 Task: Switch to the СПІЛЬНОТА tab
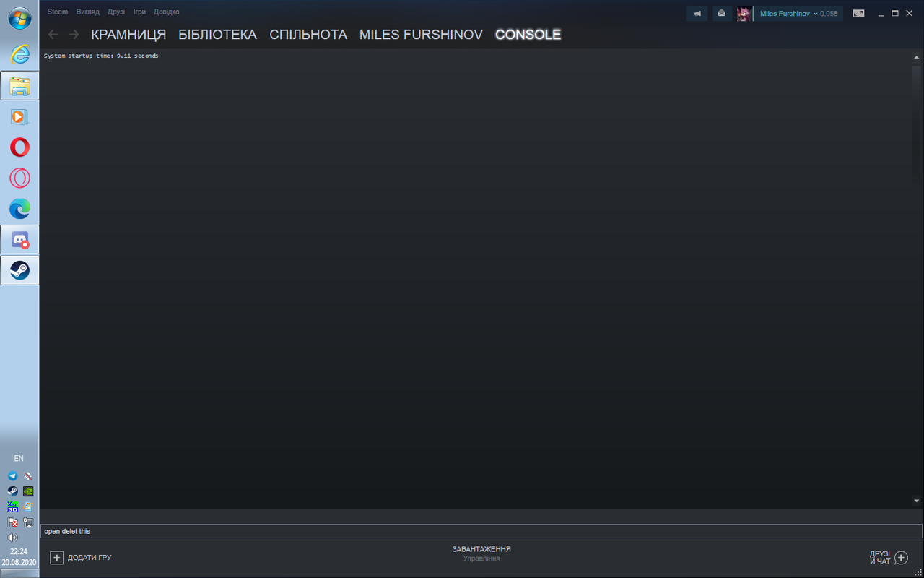pos(308,35)
